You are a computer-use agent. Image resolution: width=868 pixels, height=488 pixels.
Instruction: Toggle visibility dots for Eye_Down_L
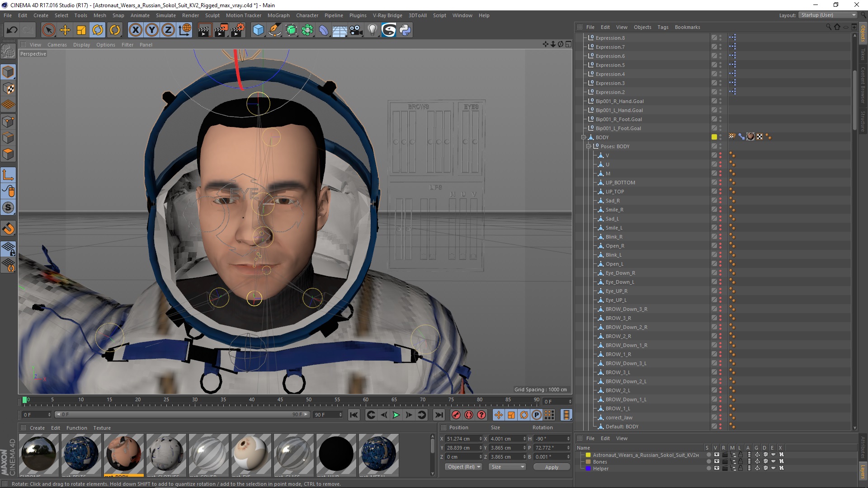click(720, 282)
